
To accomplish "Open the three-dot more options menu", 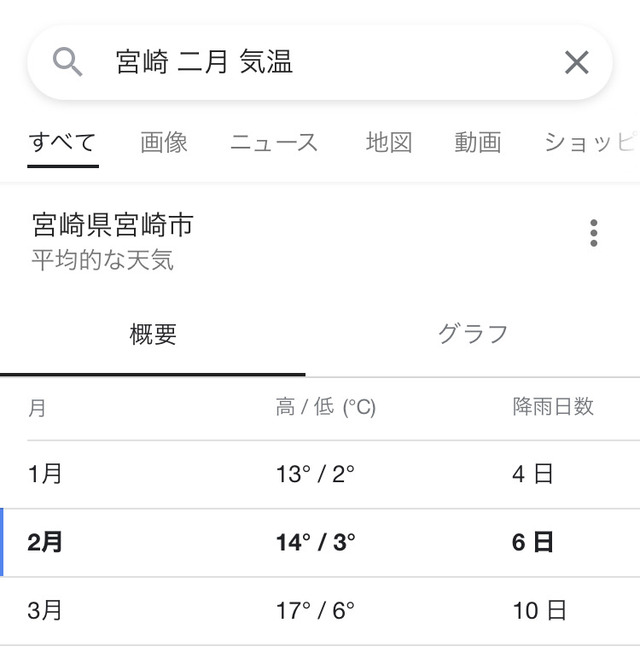I will click(x=593, y=233).
